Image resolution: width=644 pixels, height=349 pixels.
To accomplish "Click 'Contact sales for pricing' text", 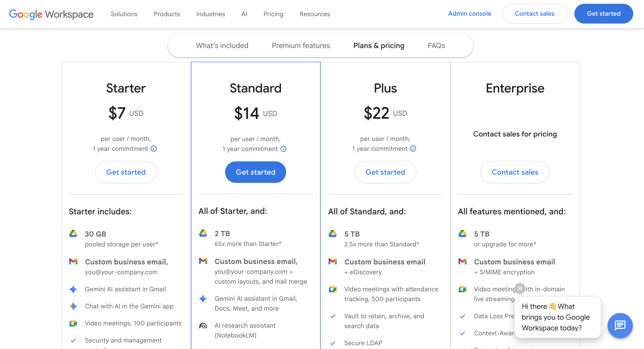I will click(515, 134).
